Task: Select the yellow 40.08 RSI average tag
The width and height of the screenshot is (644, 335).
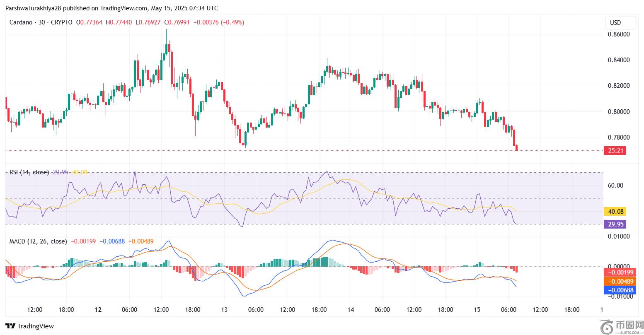Action: click(x=614, y=212)
